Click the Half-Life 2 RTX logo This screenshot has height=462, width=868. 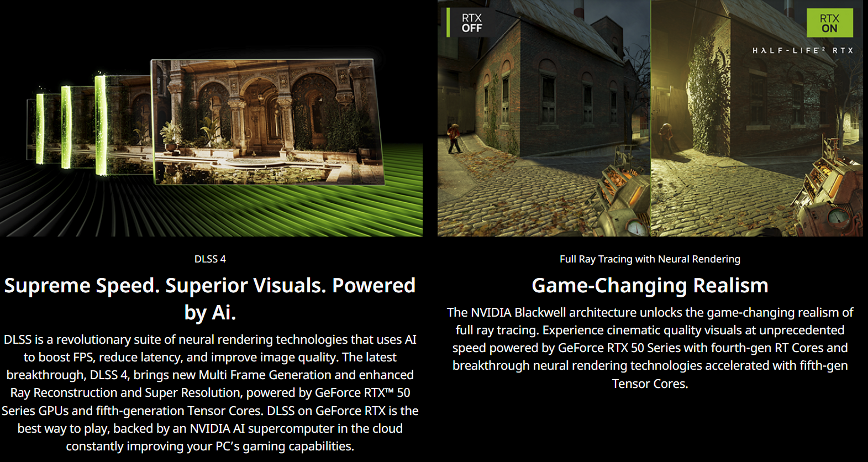tap(802, 50)
